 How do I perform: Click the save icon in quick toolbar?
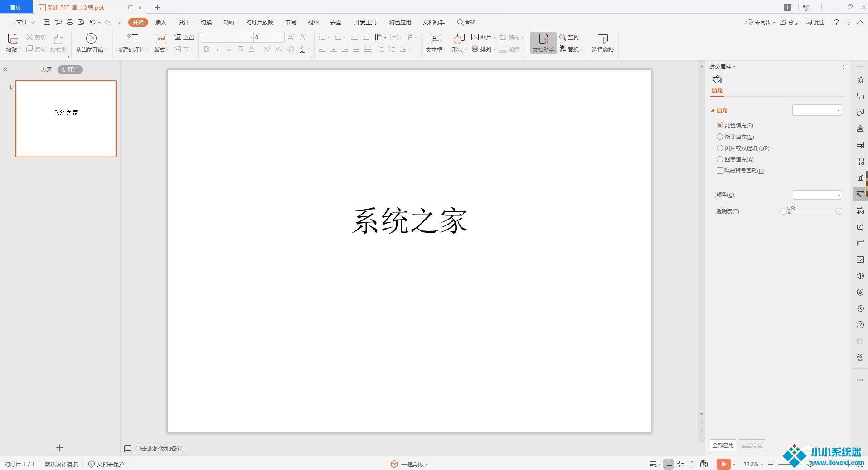tap(47, 22)
